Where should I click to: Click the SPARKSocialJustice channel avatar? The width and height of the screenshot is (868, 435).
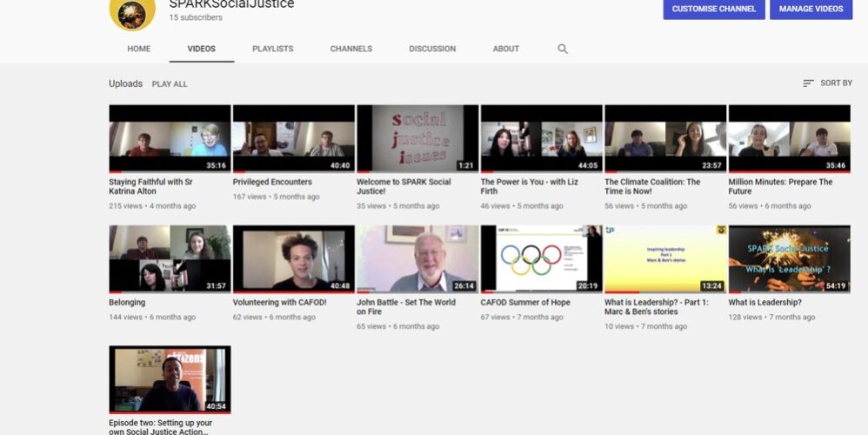coord(132,12)
